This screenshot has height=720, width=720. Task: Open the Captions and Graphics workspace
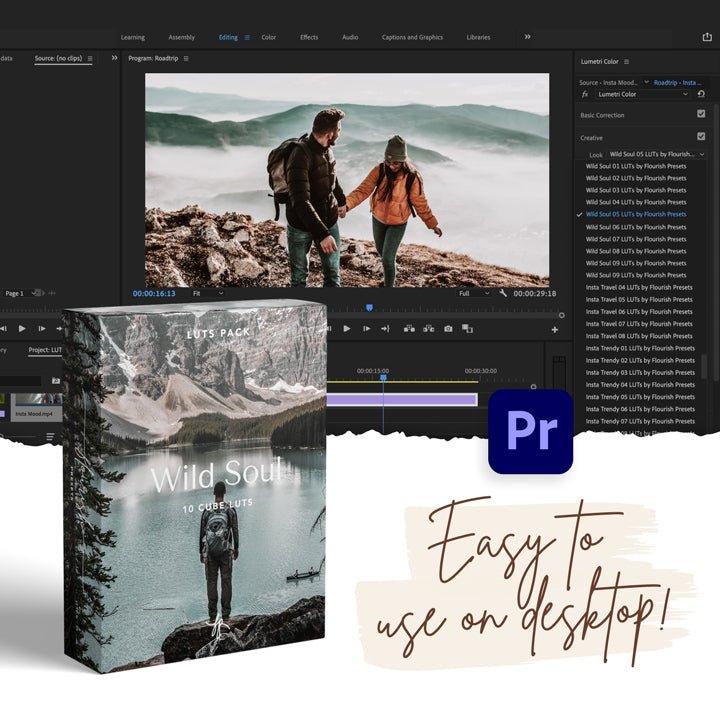pyautogui.click(x=412, y=37)
